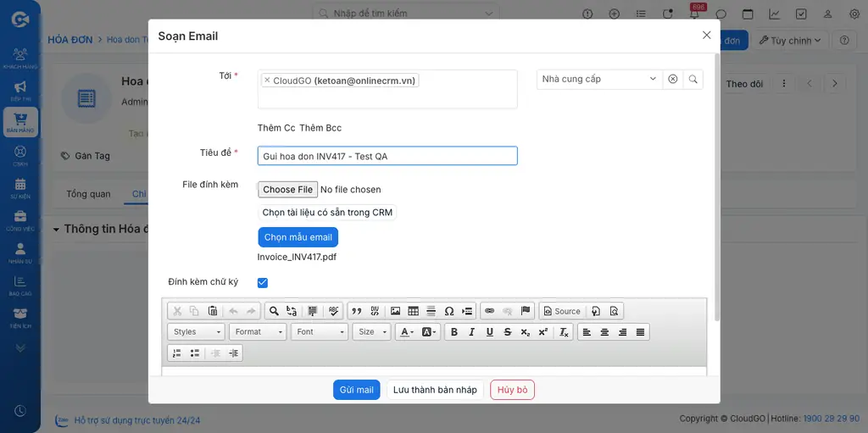
Task: Open the Nhân Sự sidebar menu
Action: pos(20,253)
